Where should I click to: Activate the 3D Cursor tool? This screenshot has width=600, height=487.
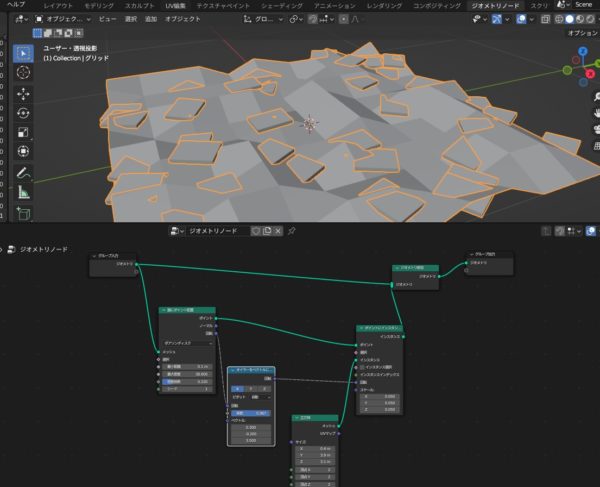pos(24,72)
